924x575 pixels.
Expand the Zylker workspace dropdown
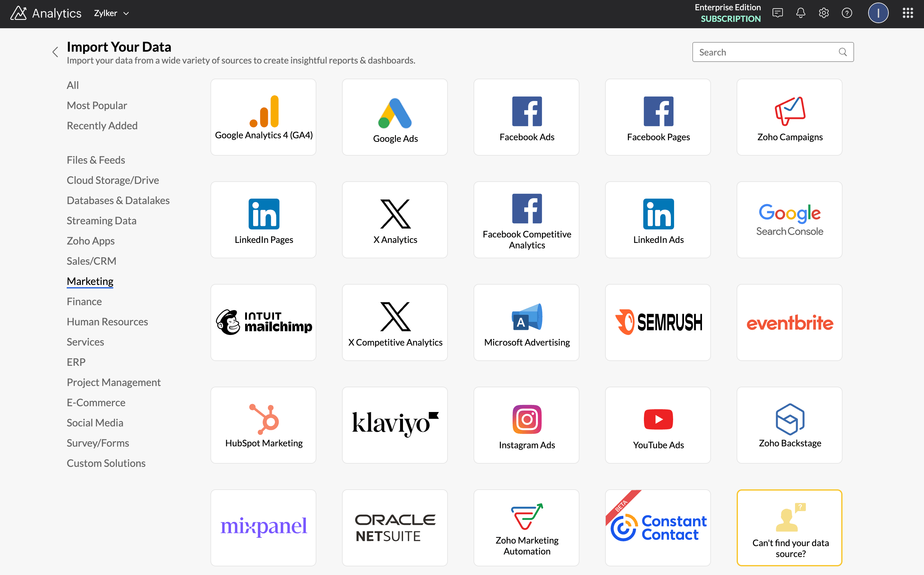[x=111, y=13]
